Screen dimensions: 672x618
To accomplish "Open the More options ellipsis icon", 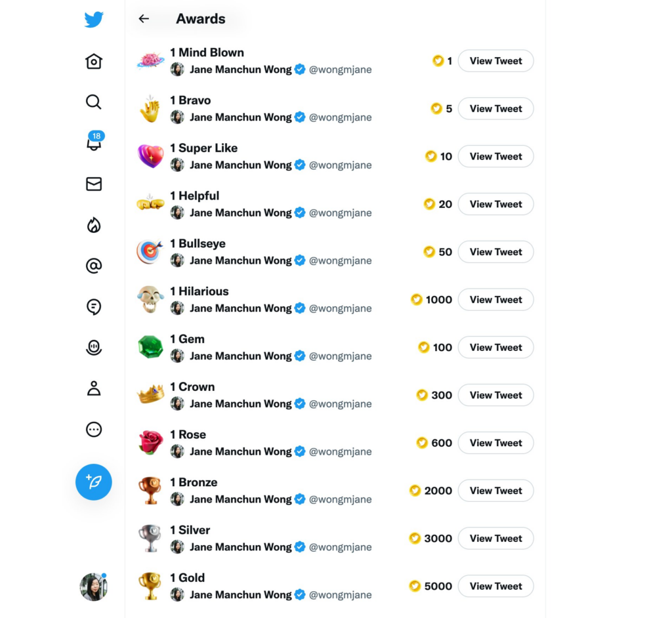I will (94, 429).
